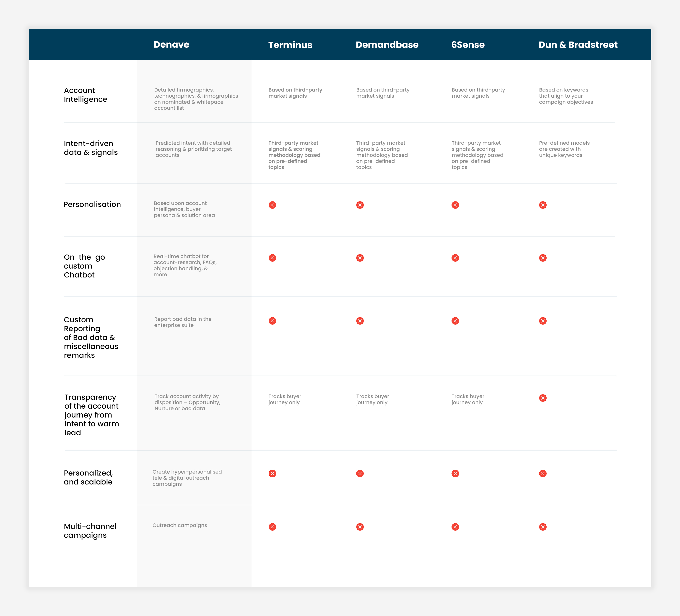This screenshot has height=616, width=680.
Task: Click Terminus 'Tracks buyer journey only' cell
Action: [x=285, y=399]
